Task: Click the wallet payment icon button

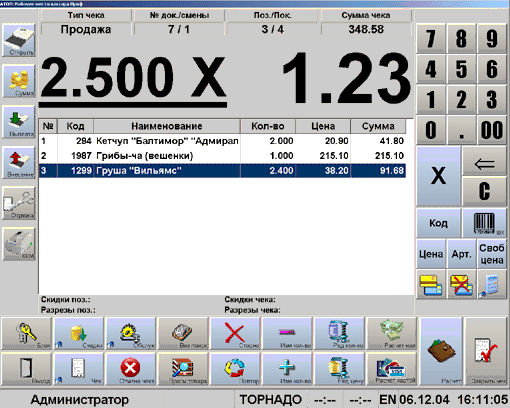Action: (441, 351)
